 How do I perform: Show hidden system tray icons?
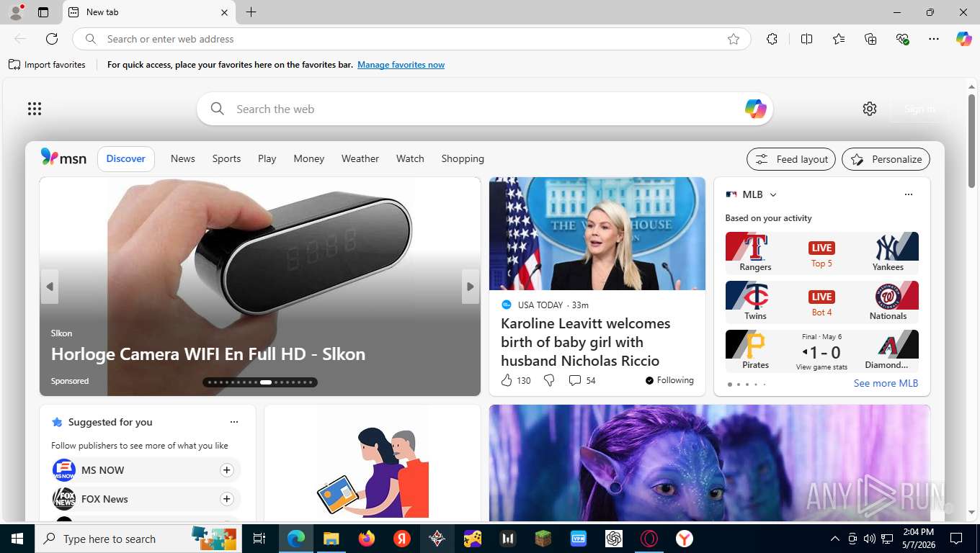point(835,539)
